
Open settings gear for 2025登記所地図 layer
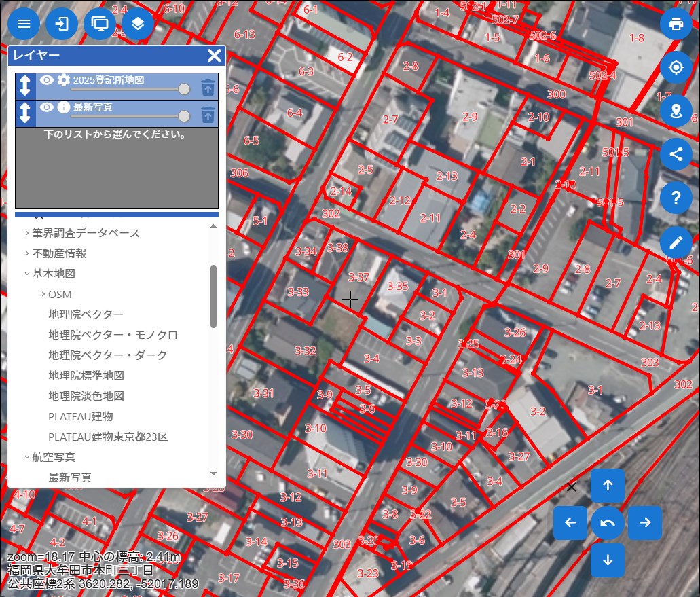coord(63,80)
